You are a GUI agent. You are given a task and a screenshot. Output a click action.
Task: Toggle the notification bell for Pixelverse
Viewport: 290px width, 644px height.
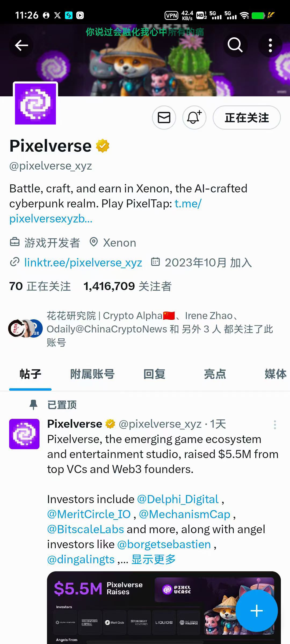click(x=194, y=118)
